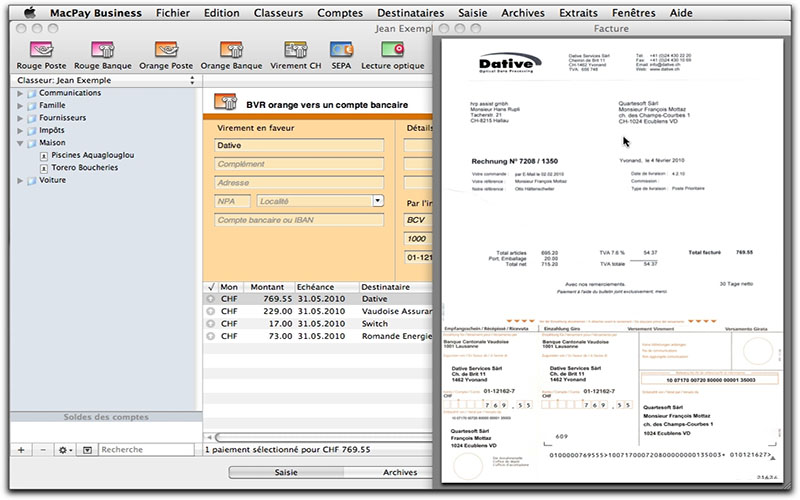
Task: Expand the Communications folder
Action: [x=20, y=93]
